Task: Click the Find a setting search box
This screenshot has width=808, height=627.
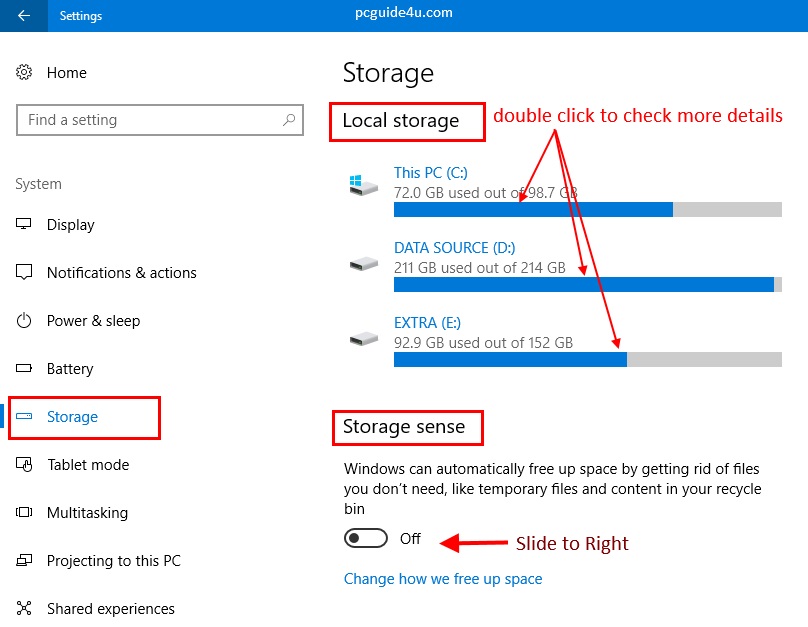Action: tap(150, 120)
